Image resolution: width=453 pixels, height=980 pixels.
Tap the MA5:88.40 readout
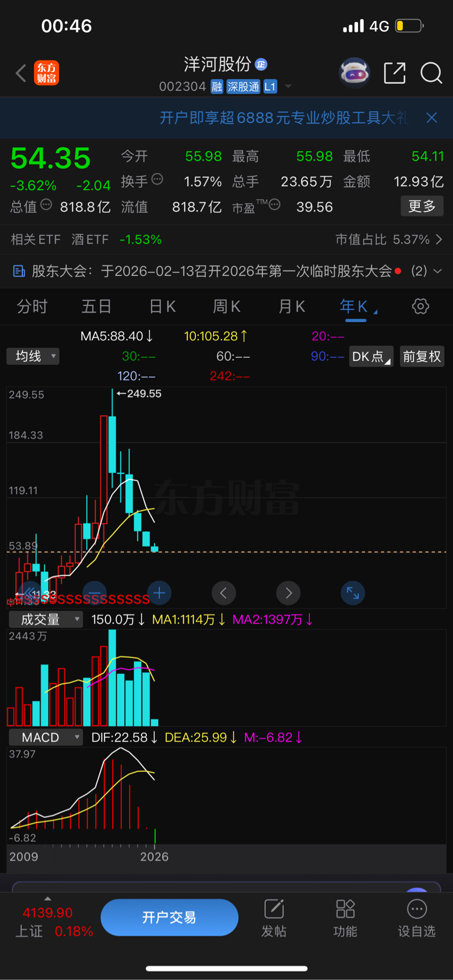point(117,336)
